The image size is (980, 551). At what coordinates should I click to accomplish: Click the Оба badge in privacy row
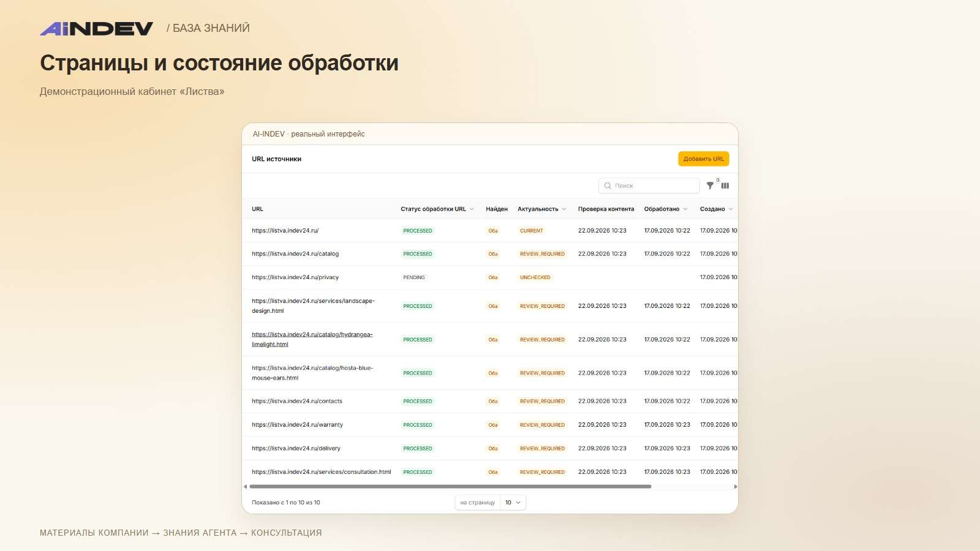pos(493,277)
